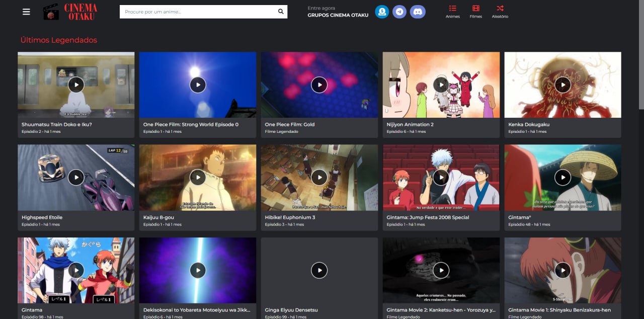The image size is (644, 319).
Task: Play Gintama Movie 1: Shinyaku Benizakura-hen
Action: pyautogui.click(x=563, y=270)
